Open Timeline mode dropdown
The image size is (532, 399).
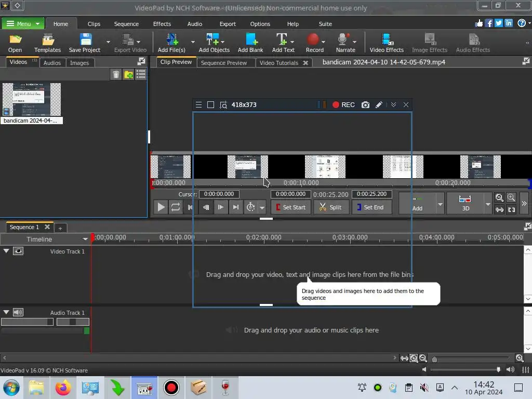[x=85, y=239]
